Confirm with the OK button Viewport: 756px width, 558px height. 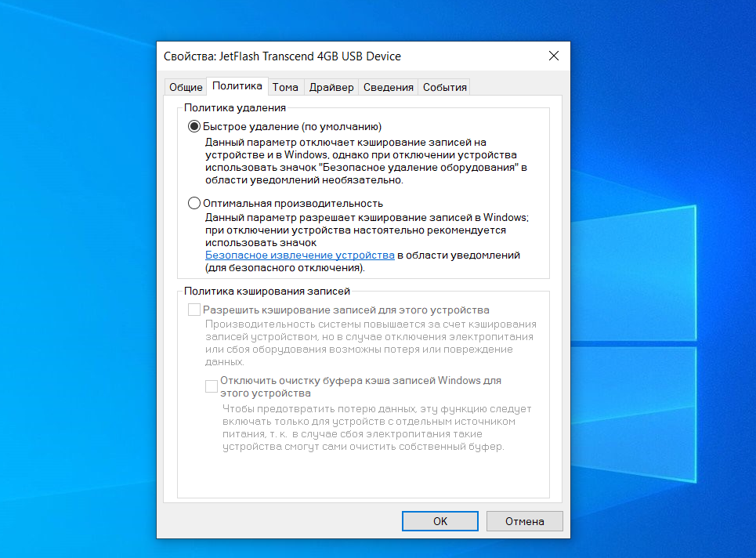(x=440, y=521)
